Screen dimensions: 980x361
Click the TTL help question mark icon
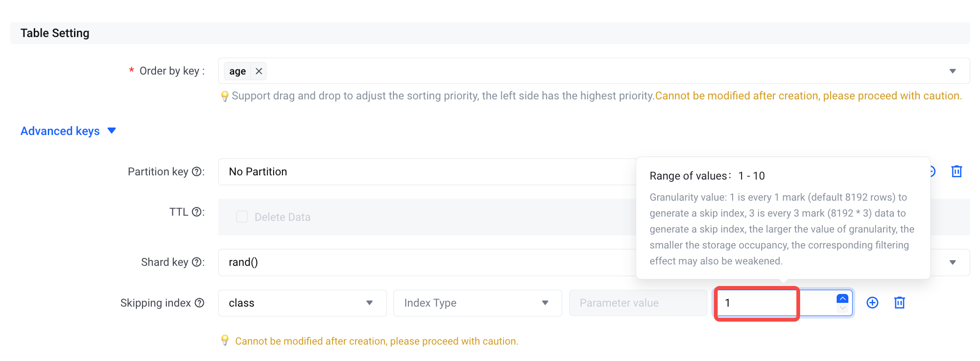click(x=197, y=212)
